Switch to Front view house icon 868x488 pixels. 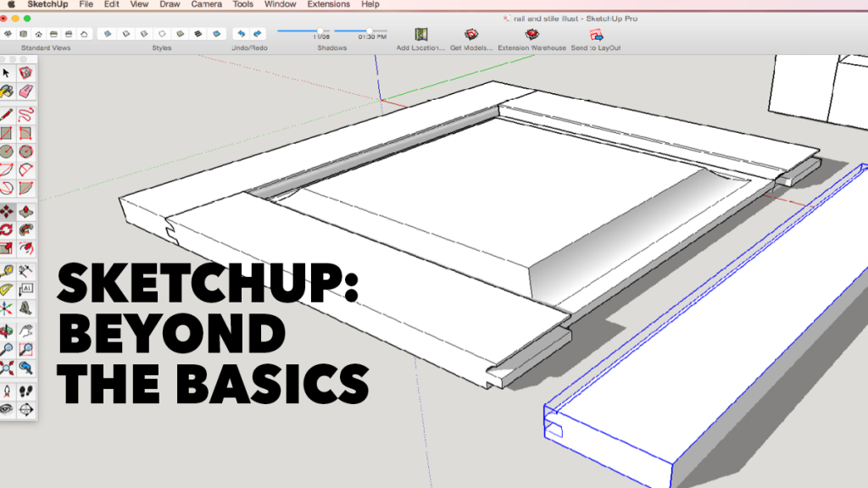(38, 34)
